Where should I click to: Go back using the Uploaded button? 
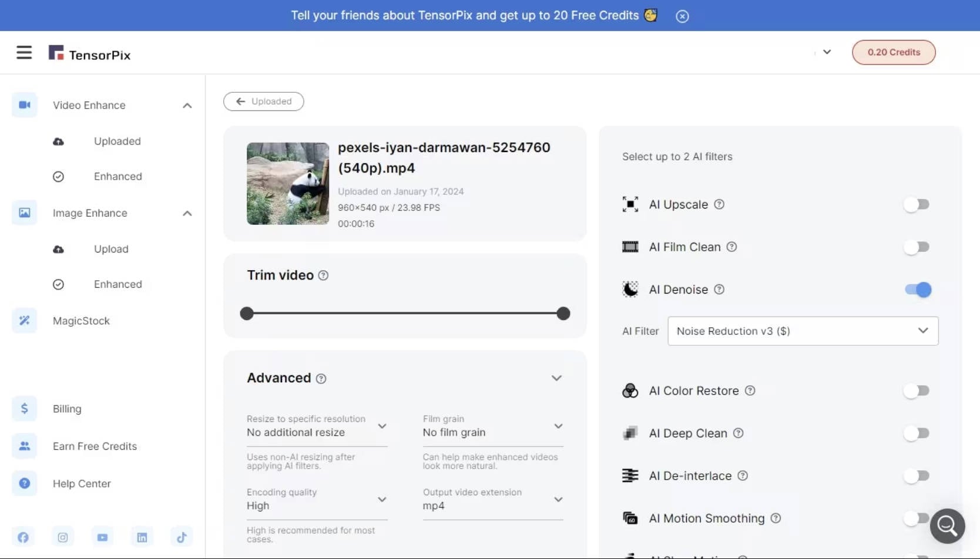point(264,102)
